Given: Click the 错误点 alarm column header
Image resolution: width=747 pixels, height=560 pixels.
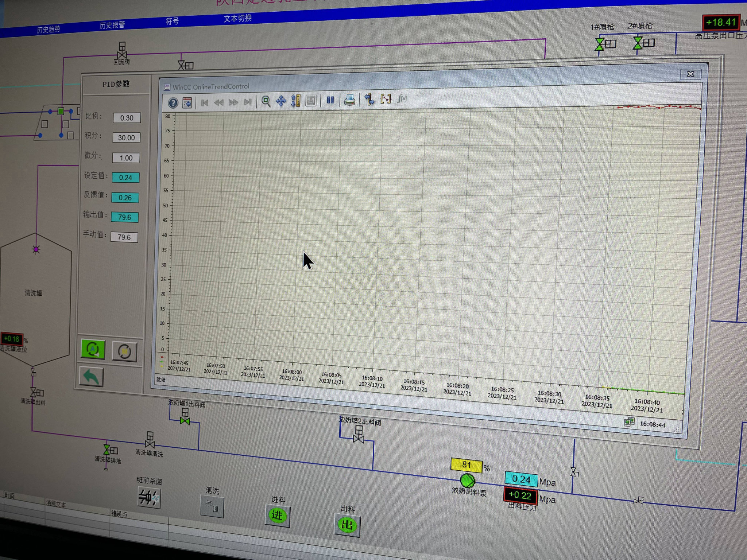Looking at the screenshot, I should pos(119,513).
